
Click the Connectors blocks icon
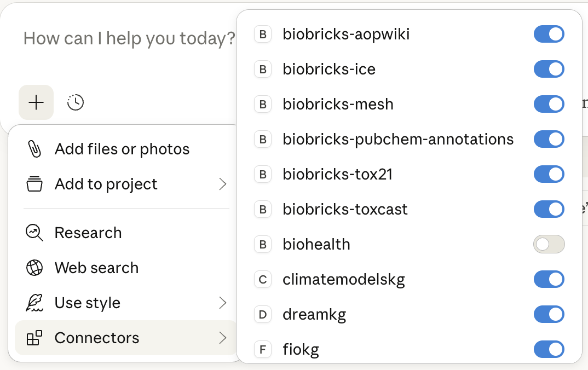point(34,338)
